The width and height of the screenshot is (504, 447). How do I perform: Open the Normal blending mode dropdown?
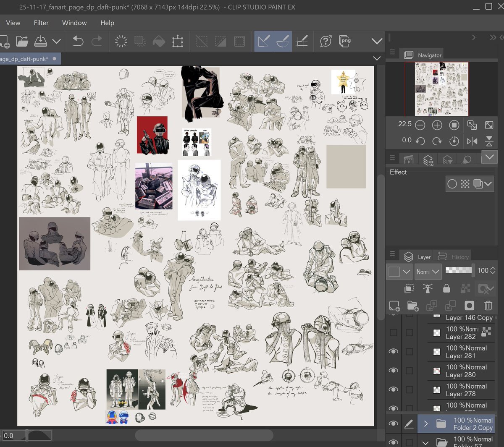coord(428,272)
